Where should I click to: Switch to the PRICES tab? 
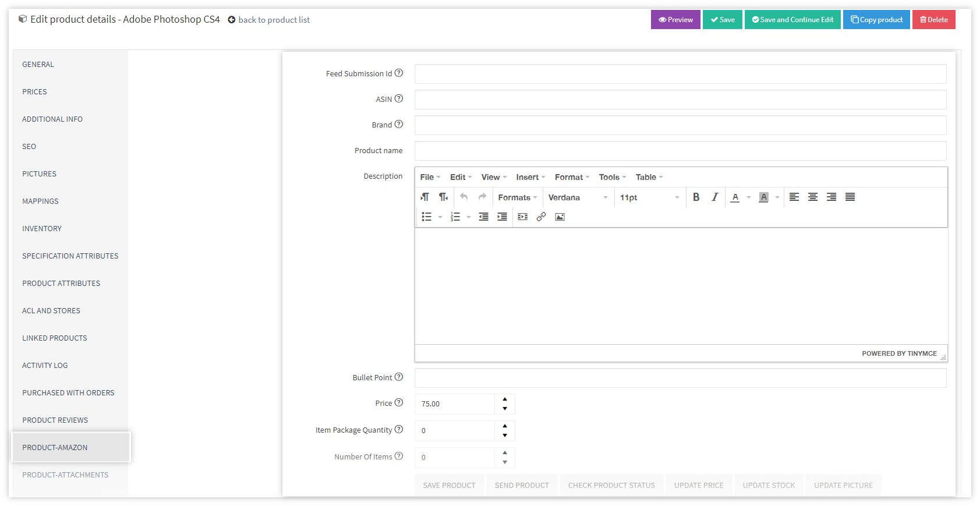point(70,91)
